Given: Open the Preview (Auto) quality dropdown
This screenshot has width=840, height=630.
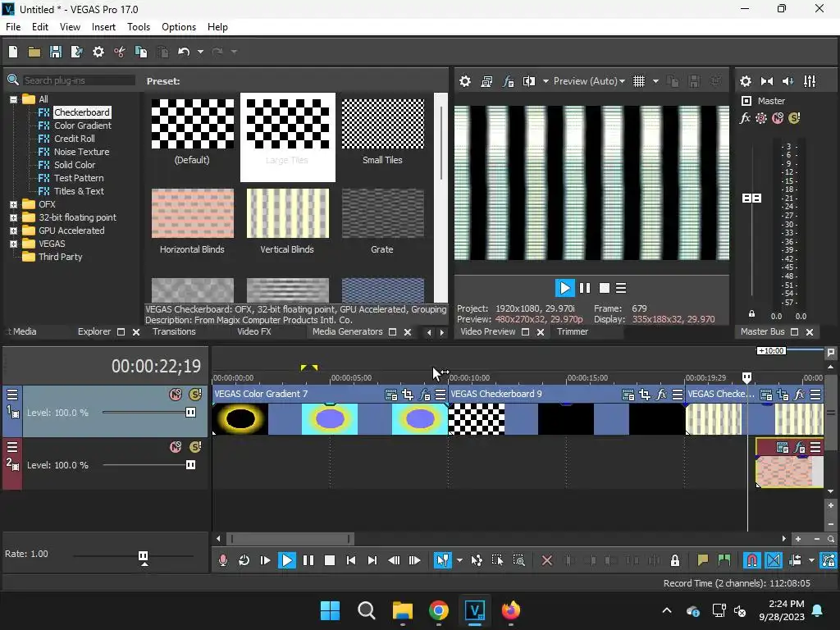Looking at the screenshot, I should point(589,81).
